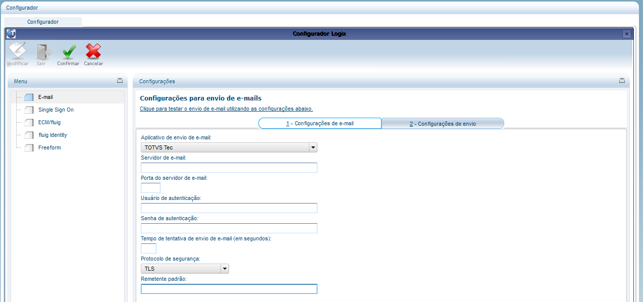
Task: Select E-mail in the menu tree
Action: pos(45,97)
